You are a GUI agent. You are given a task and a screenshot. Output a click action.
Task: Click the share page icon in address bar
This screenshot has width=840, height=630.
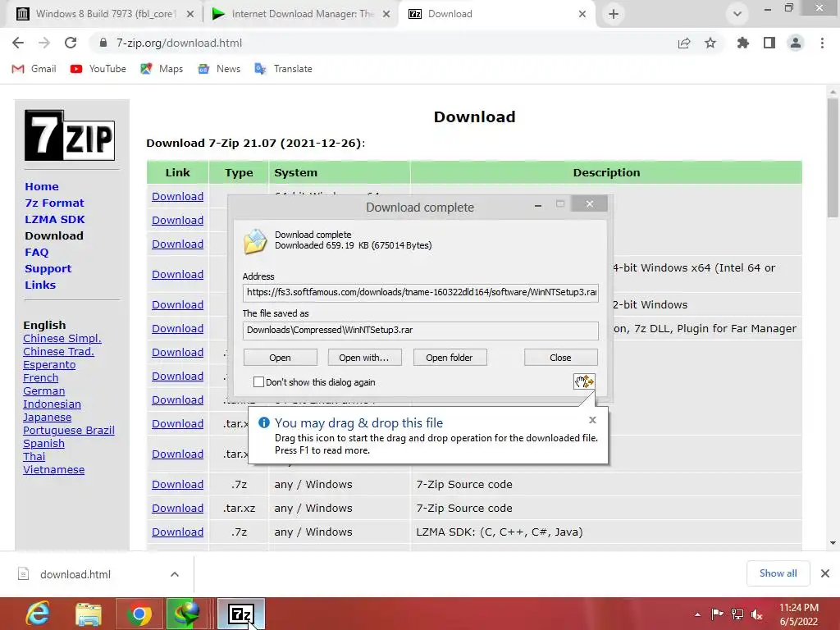[x=684, y=43]
